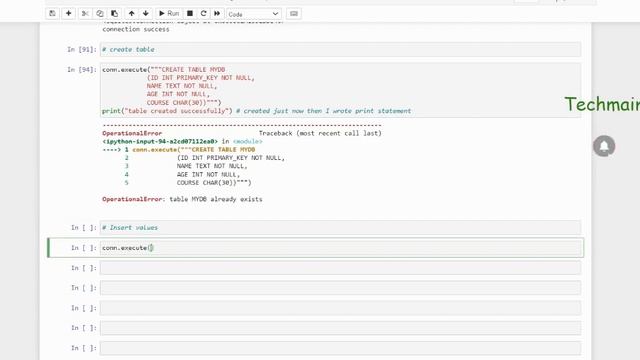
Task: Select the '# Insert values' cell
Action: click(340, 228)
